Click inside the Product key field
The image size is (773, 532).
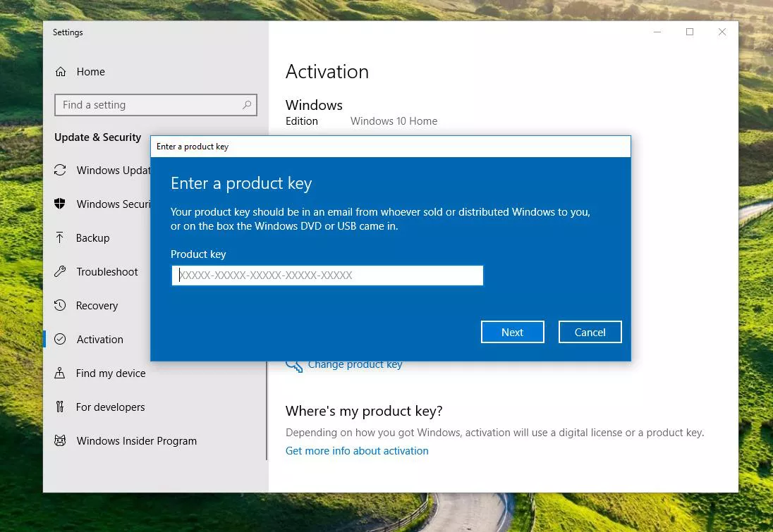click(x=327, y=275)
